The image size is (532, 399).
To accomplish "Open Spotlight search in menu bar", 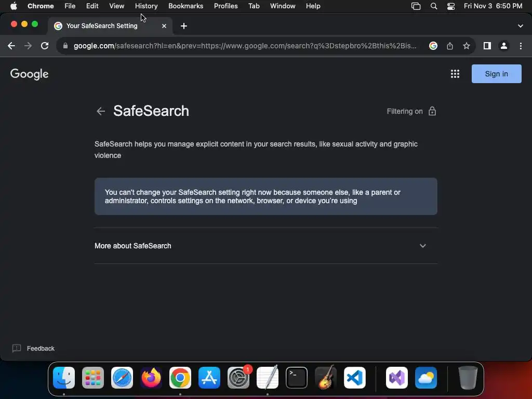I will (434, 6).
